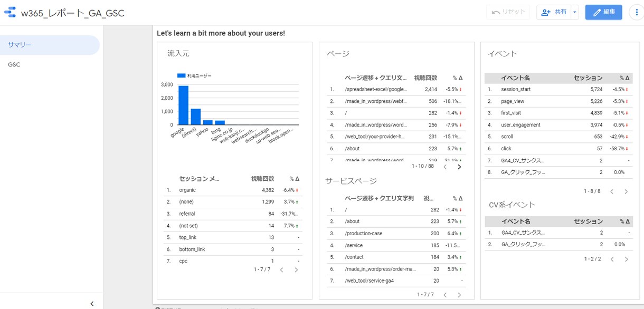
Task: Select the /contact row
Action: [396, 257]
